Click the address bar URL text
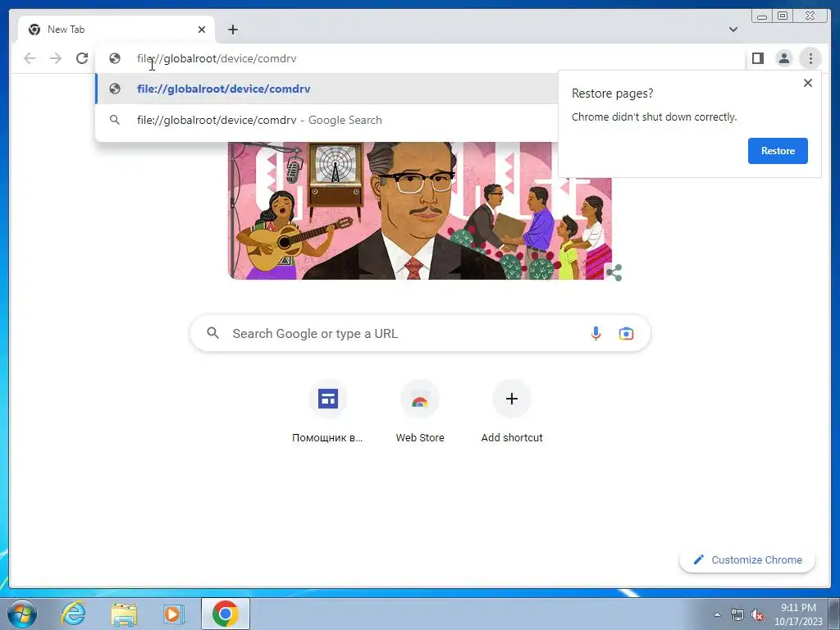The image size is (840, 630). (217, 58)
